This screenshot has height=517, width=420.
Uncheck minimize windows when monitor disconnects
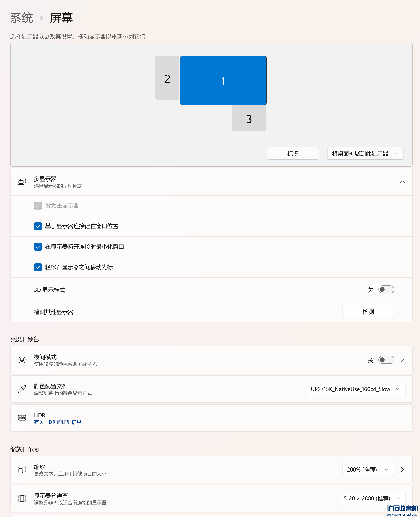click(38, 247)
